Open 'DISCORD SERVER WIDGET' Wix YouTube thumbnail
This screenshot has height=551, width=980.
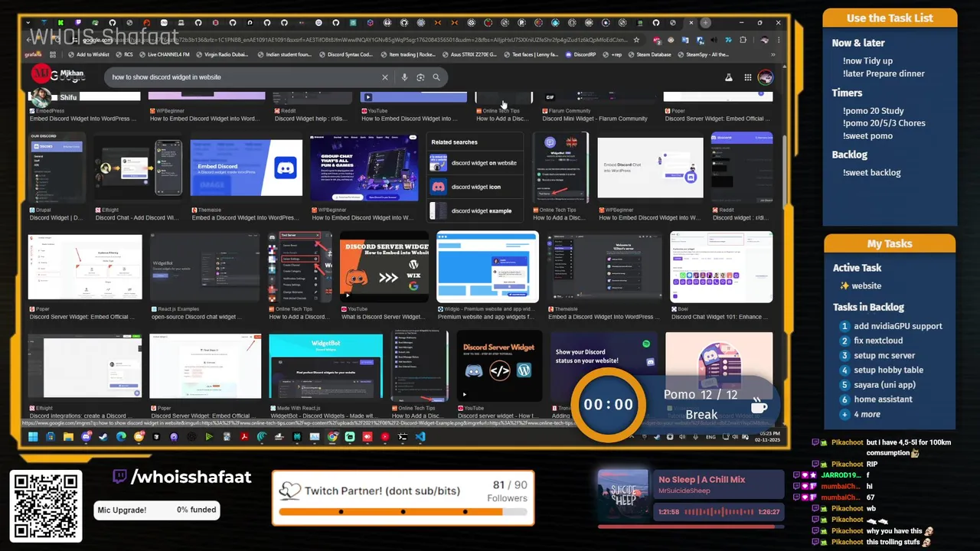coord(385,267)
